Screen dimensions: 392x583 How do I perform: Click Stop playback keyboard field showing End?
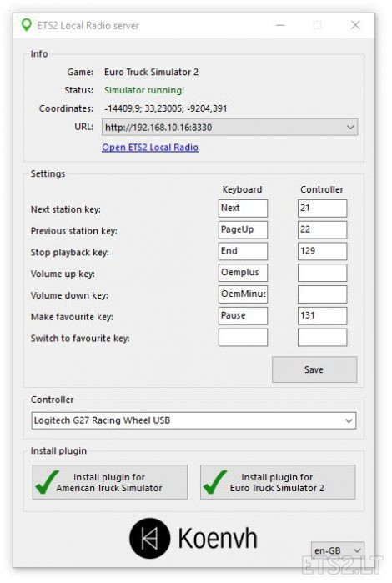point(243,251)
